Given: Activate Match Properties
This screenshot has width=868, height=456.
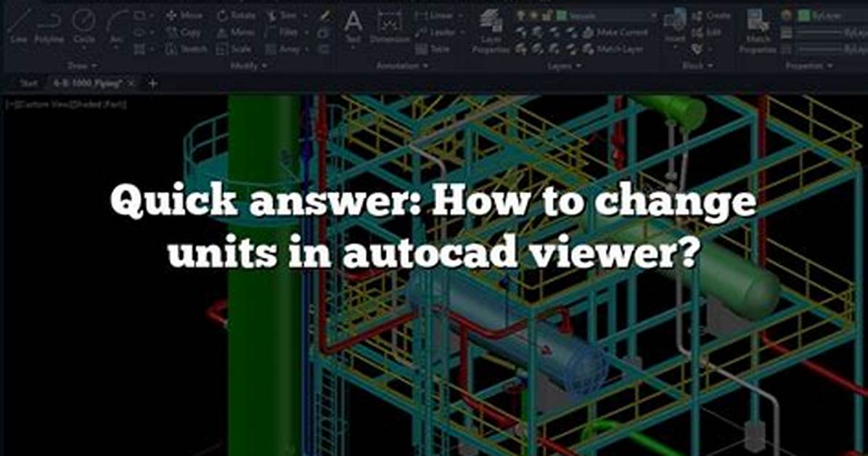Looking at the screenshot, I should (x=758, y=32).
